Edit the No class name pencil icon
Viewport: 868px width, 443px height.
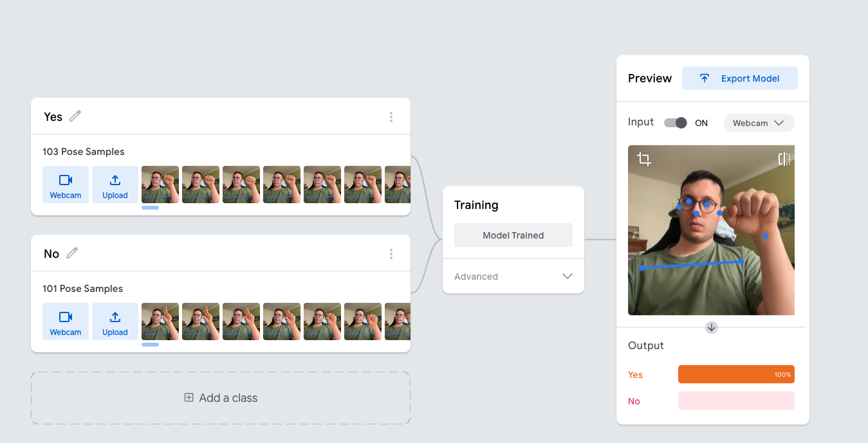pyautogui.click(x=72, y=253)
